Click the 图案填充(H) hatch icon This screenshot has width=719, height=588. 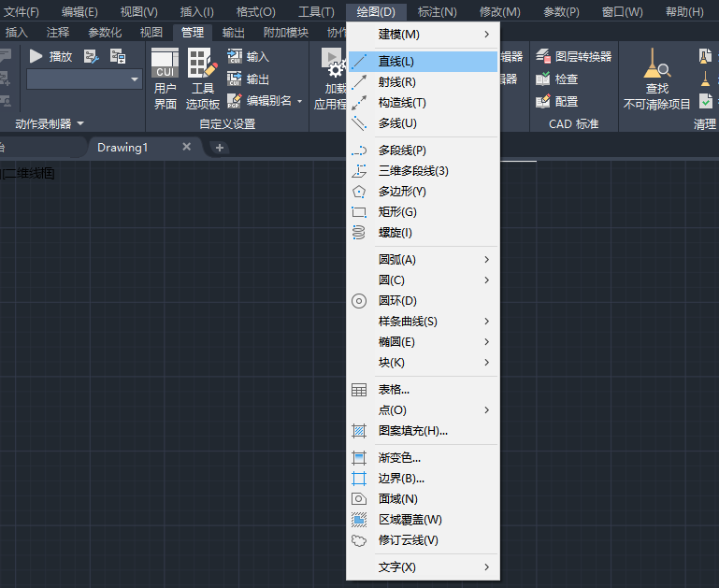click(359, 431)
